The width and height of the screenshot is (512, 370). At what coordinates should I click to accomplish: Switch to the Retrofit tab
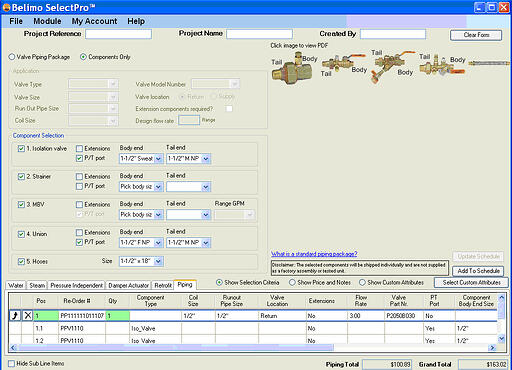click(x=163, y=285)
